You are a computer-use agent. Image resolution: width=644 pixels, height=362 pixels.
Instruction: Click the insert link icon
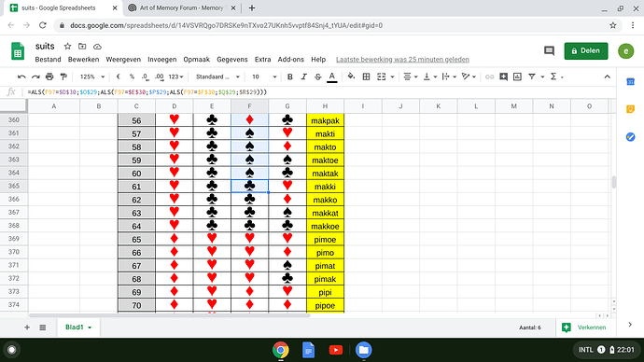489,77
